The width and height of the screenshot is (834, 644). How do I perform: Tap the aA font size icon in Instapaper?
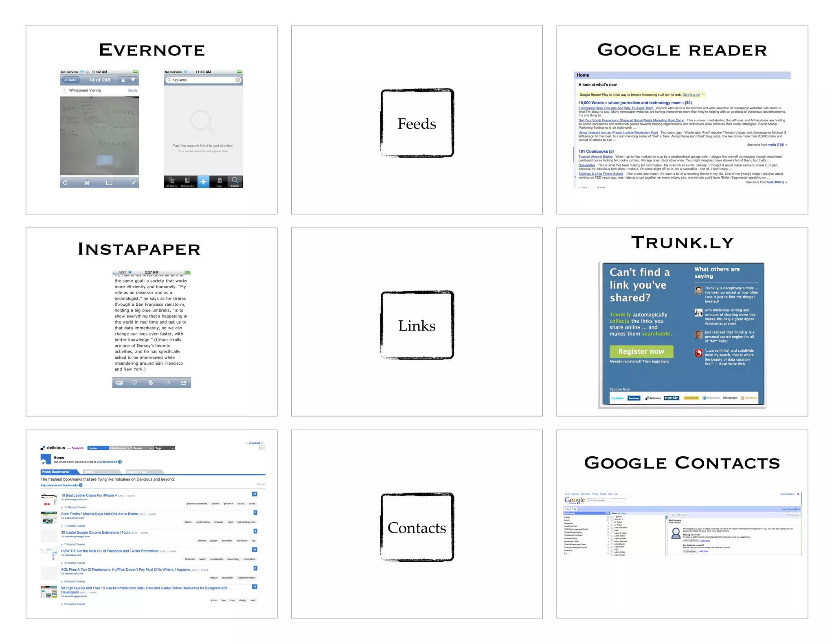tap(167, 383)
